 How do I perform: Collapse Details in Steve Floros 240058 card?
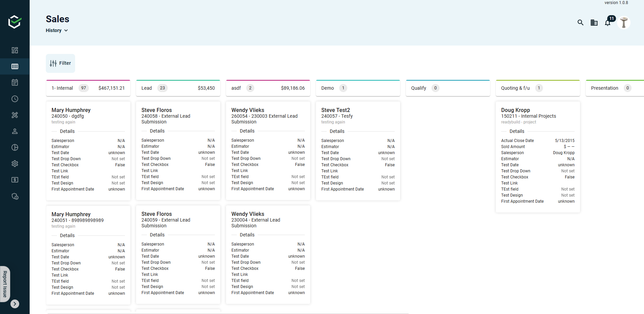coord(157,131)
